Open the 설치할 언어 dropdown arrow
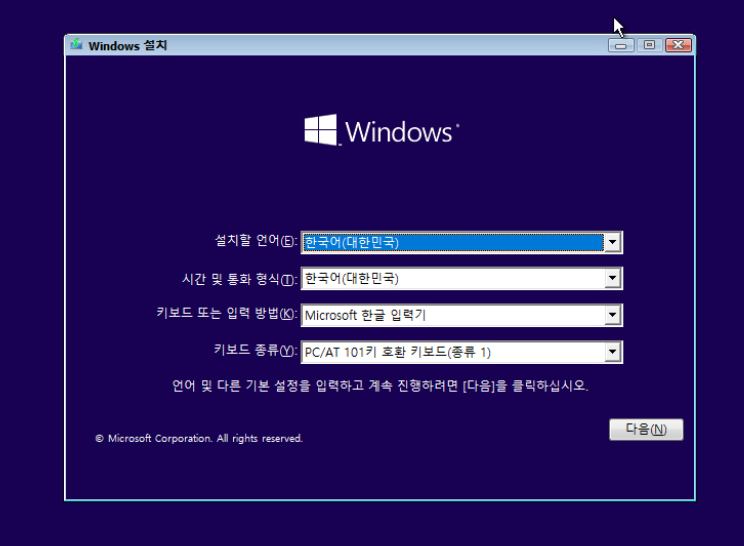Viewport: 744px width, 546px height. 613,242
